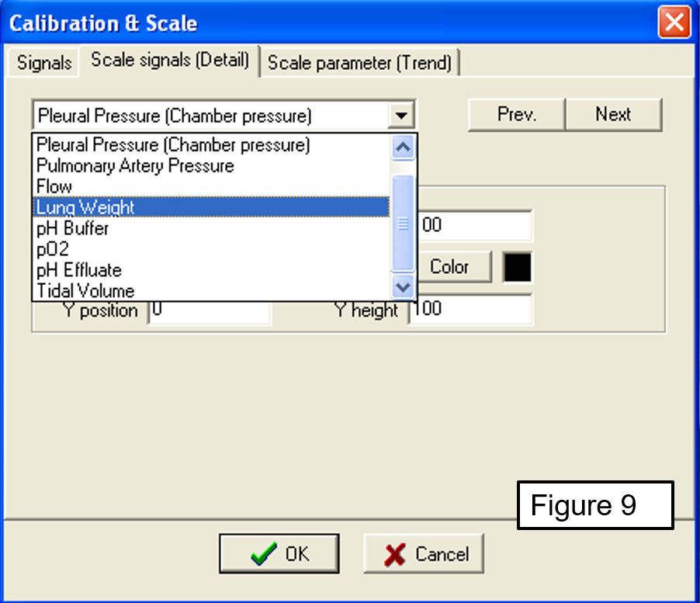The height and width of the screenshot is (603, 700).
Task: Select the Lung Weight list entry
Action: point(85,208)
